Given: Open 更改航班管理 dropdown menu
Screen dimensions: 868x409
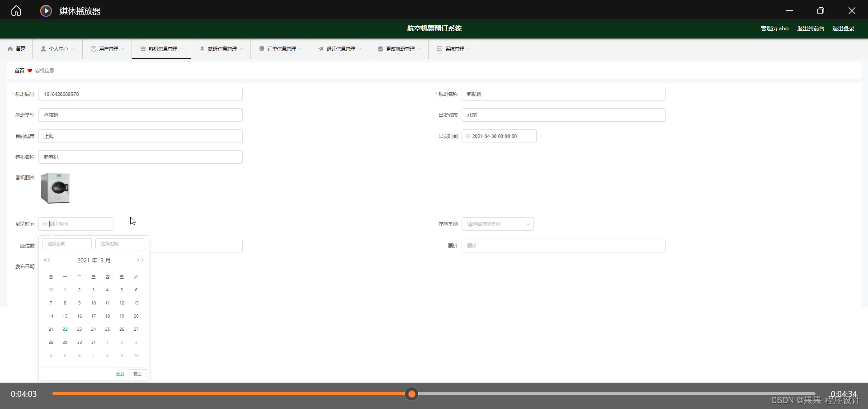Looking at the screenshot, I should pos(399,49).
